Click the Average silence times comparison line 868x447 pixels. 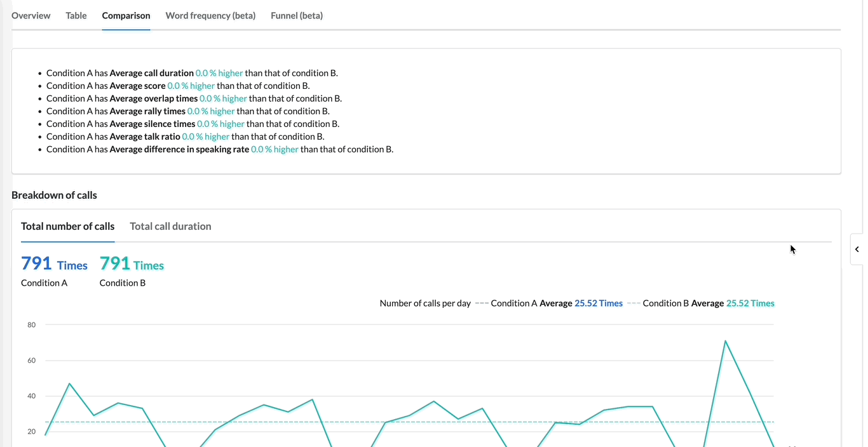(193, 124)
